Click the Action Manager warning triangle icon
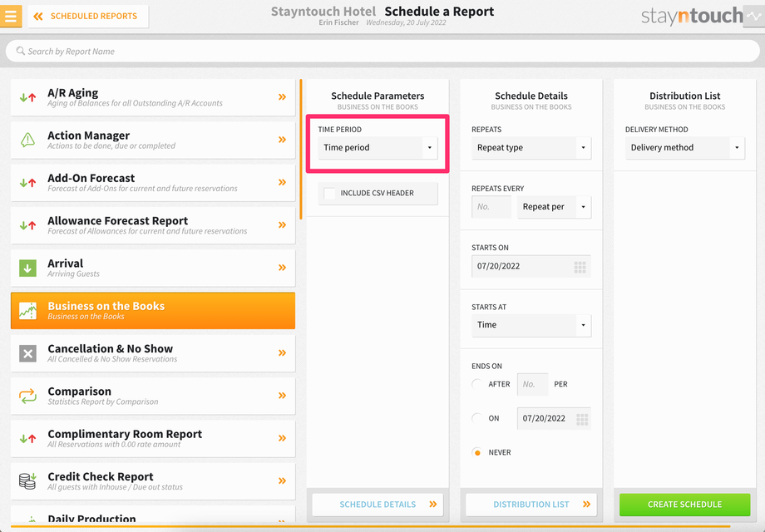Image resolution: width=765 pixels, height=532 pixels. 27,140
